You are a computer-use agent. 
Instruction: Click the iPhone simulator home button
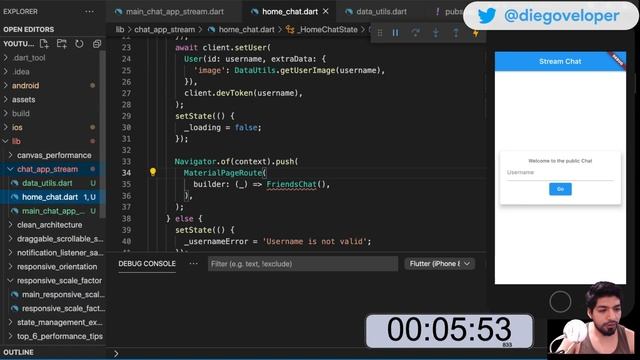(560, 302)
